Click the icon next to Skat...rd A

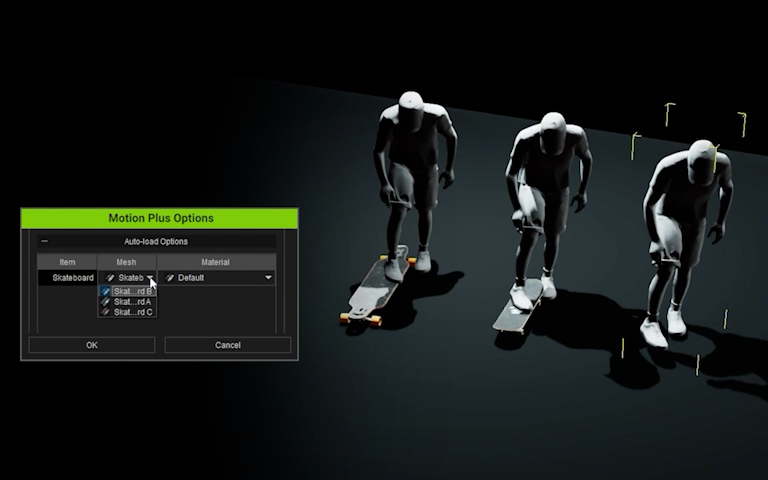tap(105, 302)
